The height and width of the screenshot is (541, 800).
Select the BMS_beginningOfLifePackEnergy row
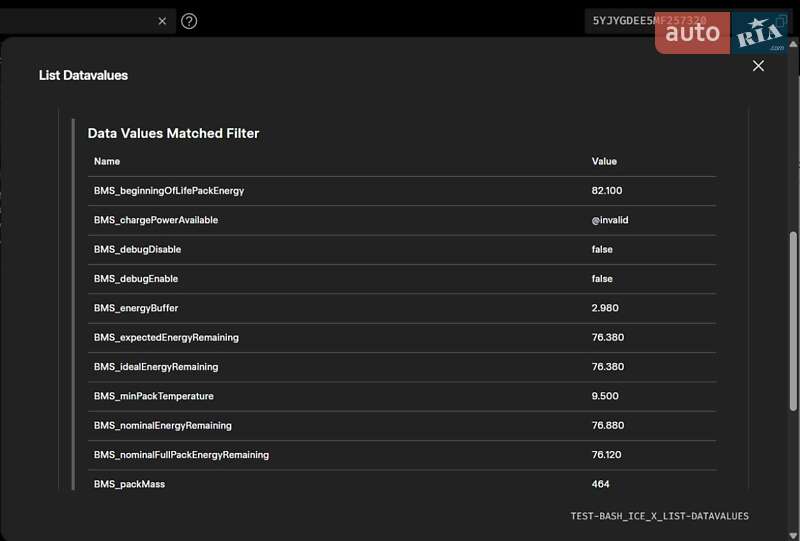(x=169, y=190)
